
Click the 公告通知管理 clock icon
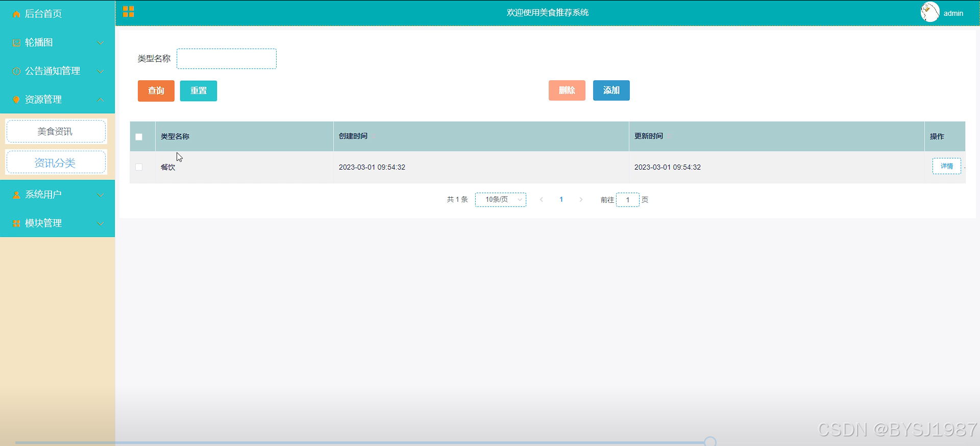click(x=16, y=72)
